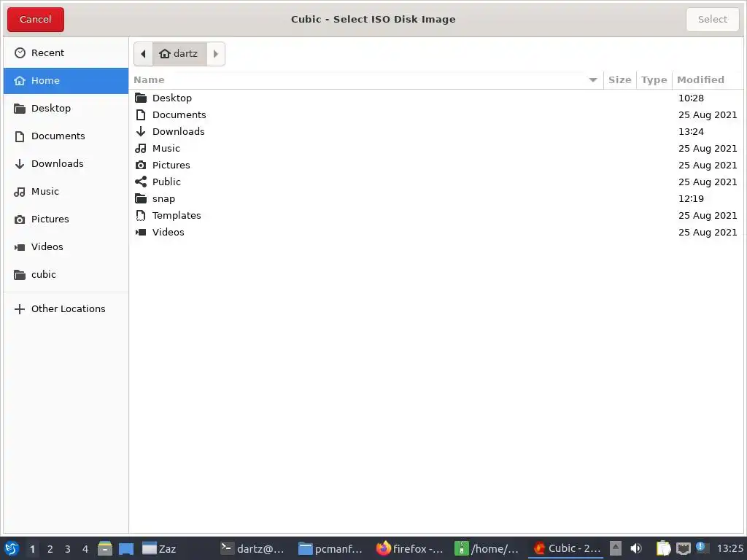The width and height of the screenshot is (747, 560).
Task: Open Downloads bookmark in sidebar
Action: coord(66,163)
